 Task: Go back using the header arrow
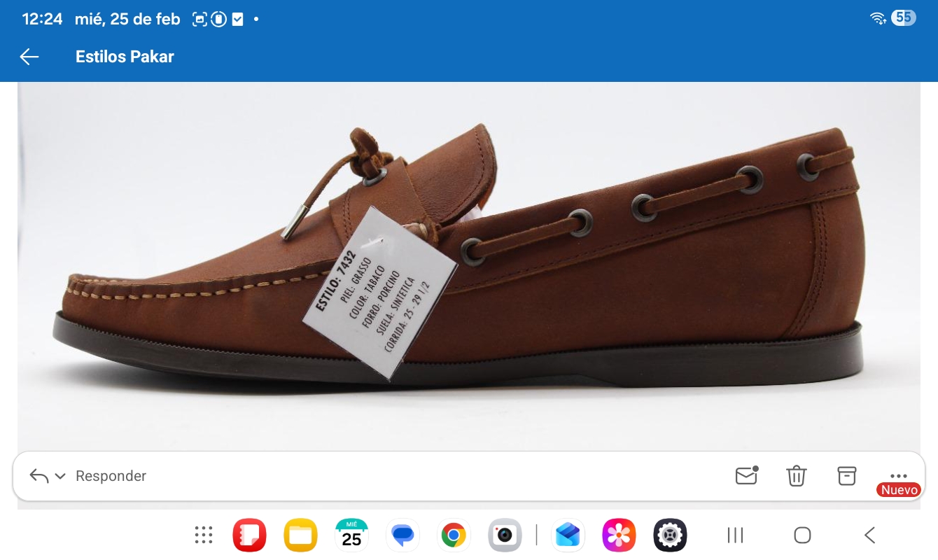(29, 57)
